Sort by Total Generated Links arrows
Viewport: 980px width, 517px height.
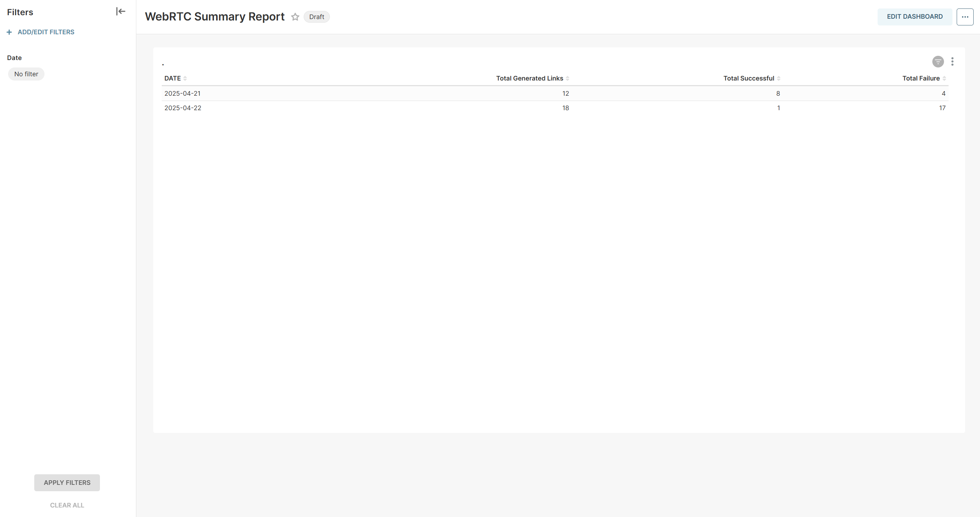(567, 78)
